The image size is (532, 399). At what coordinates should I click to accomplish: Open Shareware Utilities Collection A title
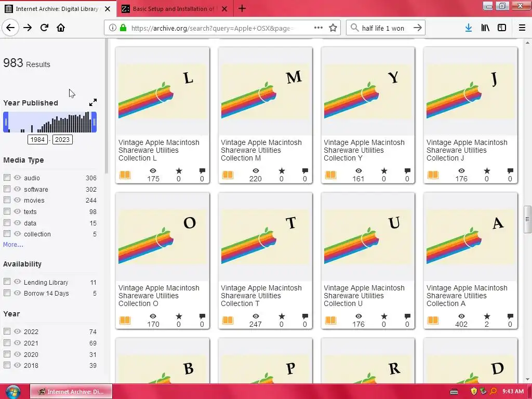tap(467, 296)
